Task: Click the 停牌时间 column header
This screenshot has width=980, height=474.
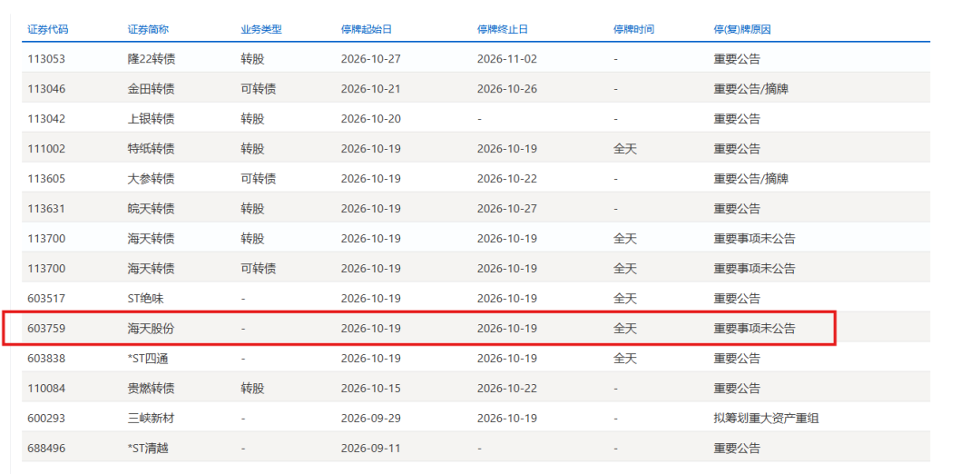Action: pos(633,29)
